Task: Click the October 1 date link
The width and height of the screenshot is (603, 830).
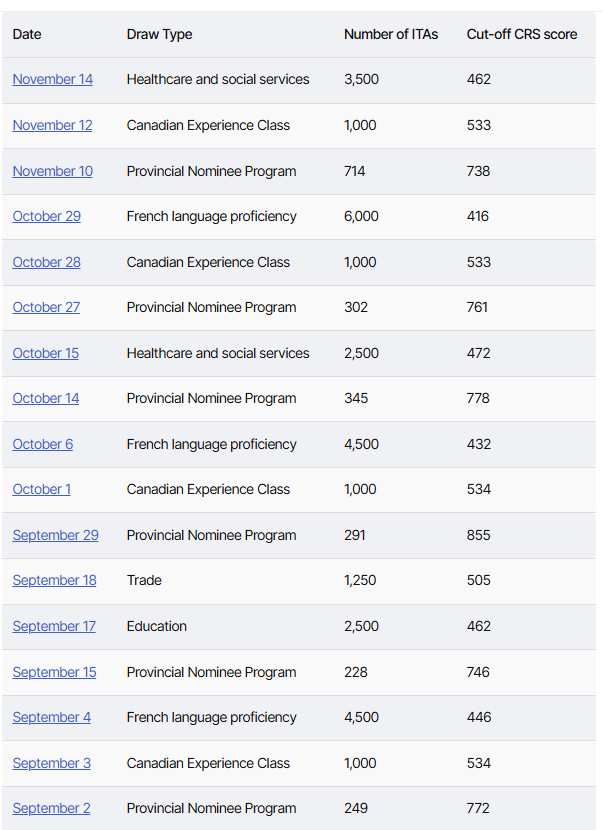Action: click(x=41, y=489)
